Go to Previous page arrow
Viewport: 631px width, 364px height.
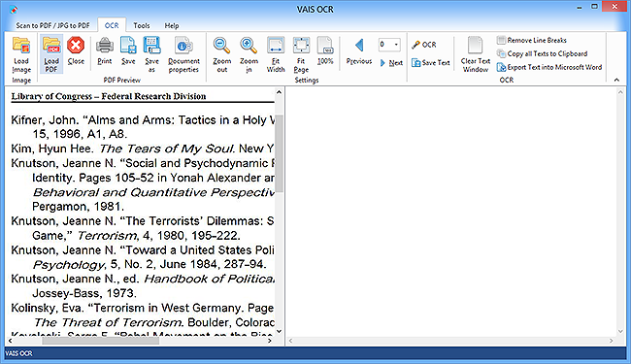[x=359, y=50]
